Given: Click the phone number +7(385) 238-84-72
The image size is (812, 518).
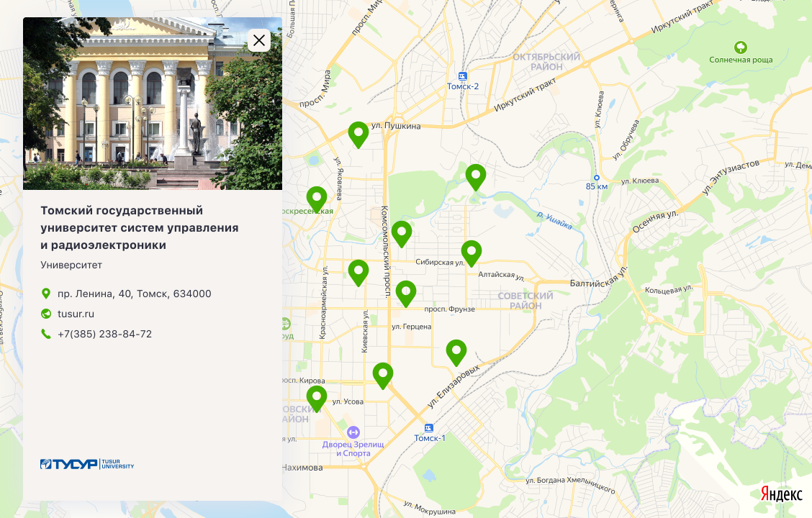Looking at the screenshot, I should coord(104,334).
